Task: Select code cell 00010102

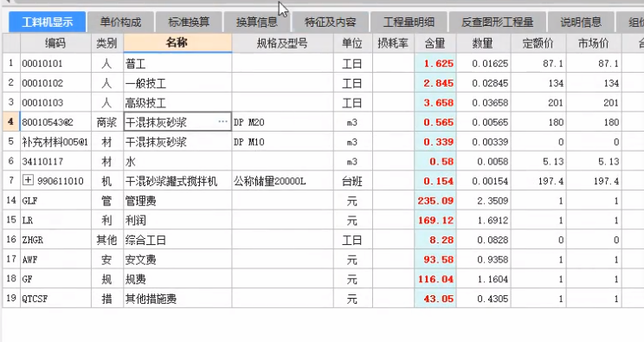Action: click(55, 83)
